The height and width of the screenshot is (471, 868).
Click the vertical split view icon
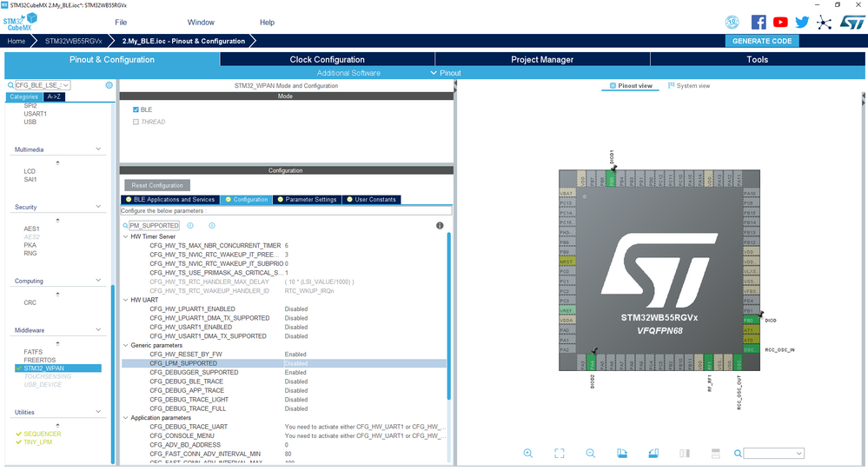pos(684,454)
